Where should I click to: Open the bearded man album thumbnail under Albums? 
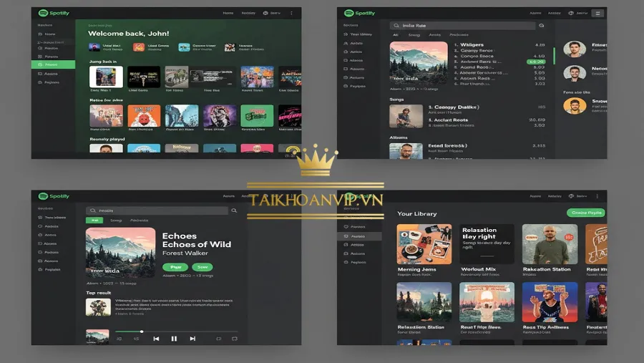[406, 151]
